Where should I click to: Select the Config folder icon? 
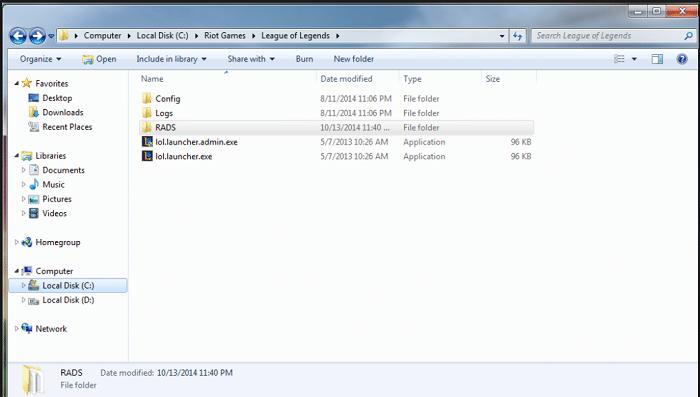tap(146, 98)
